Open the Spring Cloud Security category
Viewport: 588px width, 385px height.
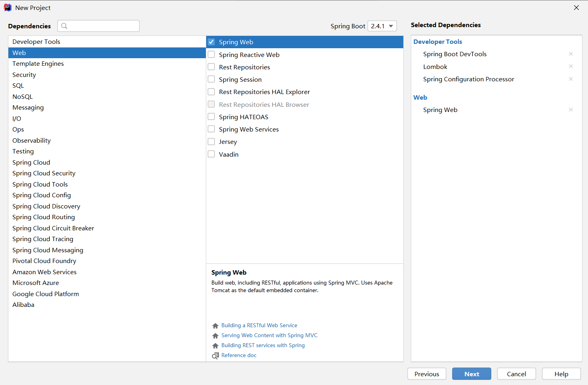[107, 173]
